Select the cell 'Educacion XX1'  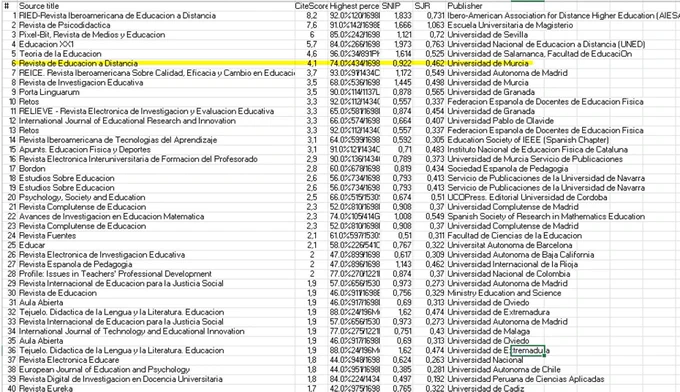pyautogui.click(x=46, y=44)
